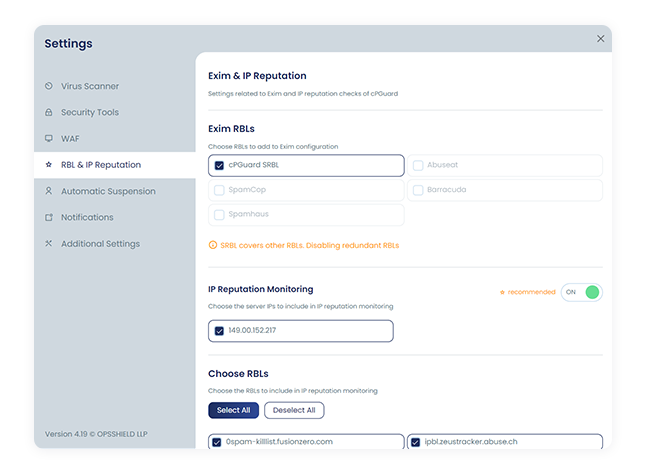The height and width of the screenshot is (473, 646).
Task: Click Settings related to Exim description text
Action: [303, 94]
